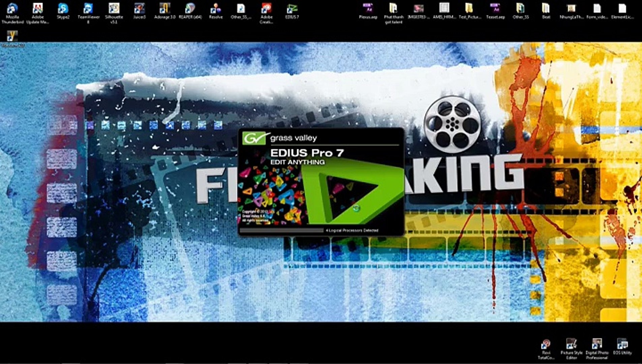
Task: Open EDIUS 7 from the desktop
Action: tap(292, 8)
